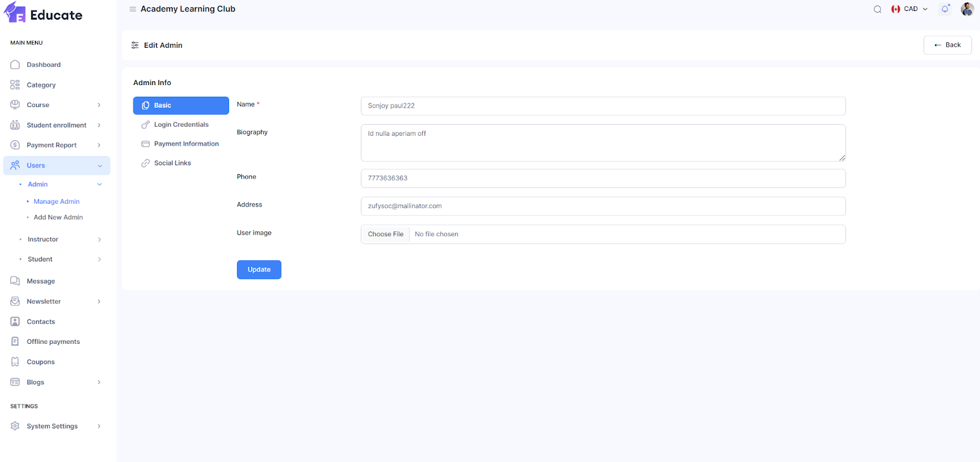980x462 pixels.
Task: Click the Update button
Action: point(259,270)
